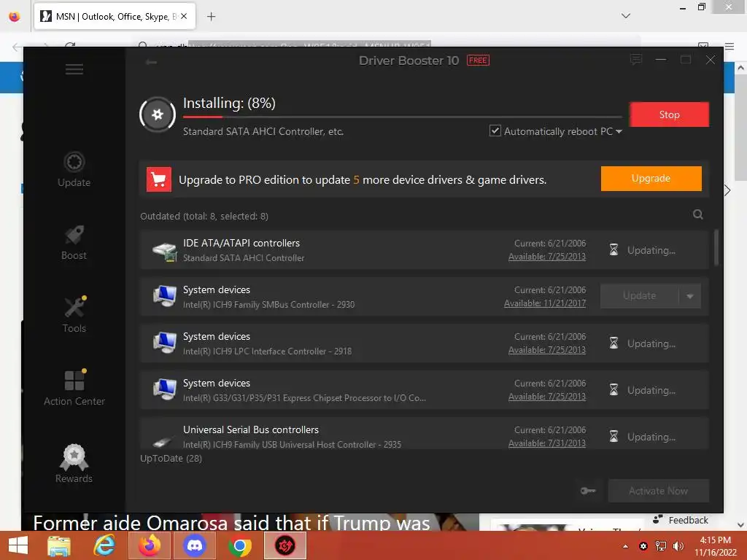Switch to the MSN Outlook browser tab
Image resolution: width=747 pixels, height=560 pixels.
click(x=115, y=16)
